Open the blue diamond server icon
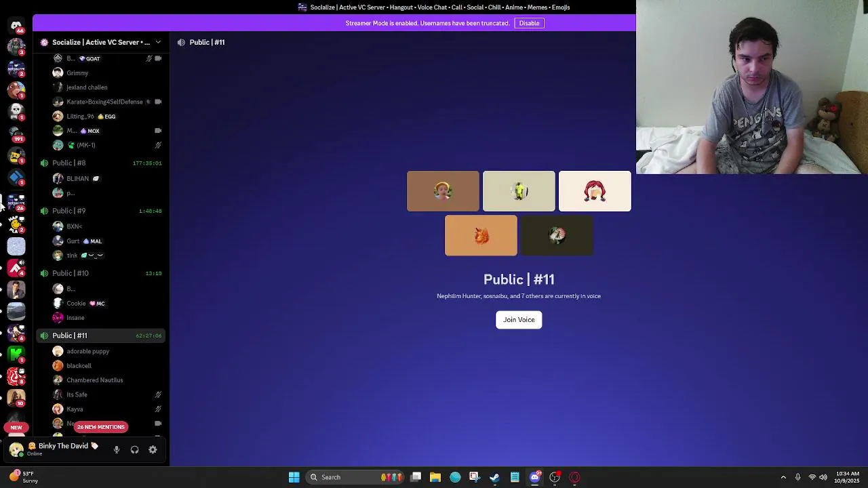868x488 pixels. tap(16, 178)
